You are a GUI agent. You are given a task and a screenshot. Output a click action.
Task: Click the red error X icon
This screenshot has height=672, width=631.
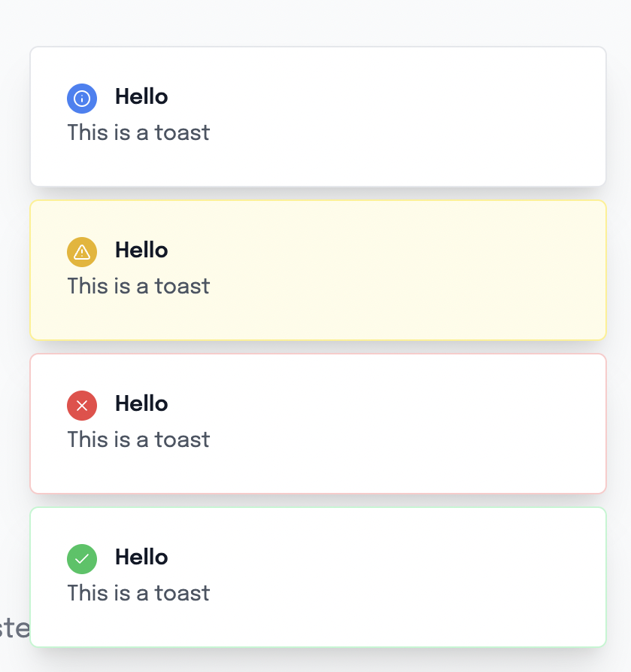(82, 406)
